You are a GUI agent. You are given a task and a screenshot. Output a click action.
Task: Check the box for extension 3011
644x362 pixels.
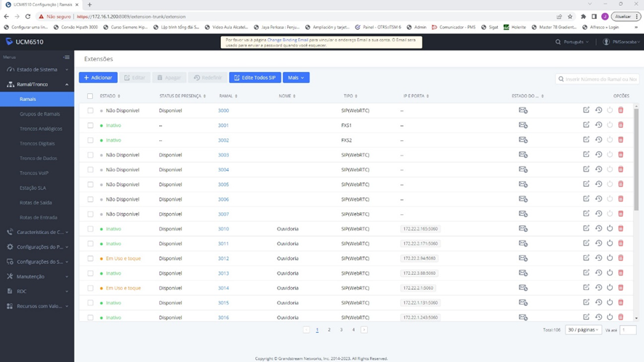[91, 244]
